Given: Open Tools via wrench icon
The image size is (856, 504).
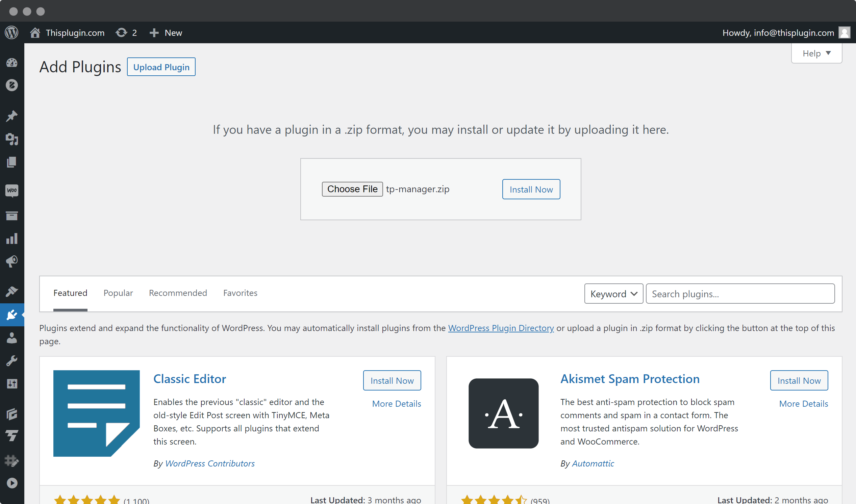Looking at the screenshot, I should click(12, 361).
